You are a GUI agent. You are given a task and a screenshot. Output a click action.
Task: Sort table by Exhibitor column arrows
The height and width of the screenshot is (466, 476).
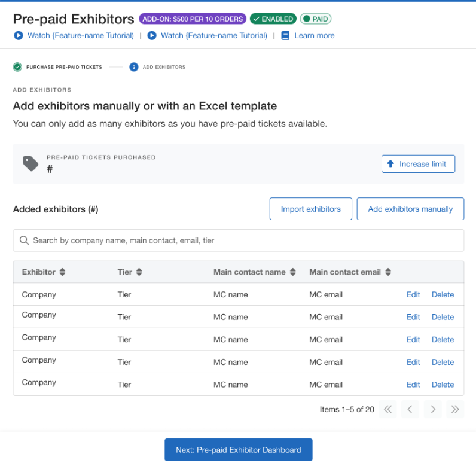pos(62,272)
